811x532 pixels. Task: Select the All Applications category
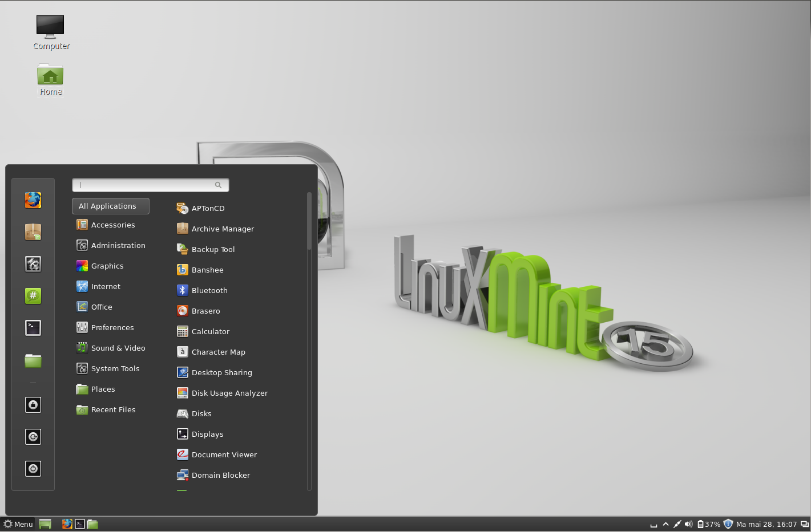111,206
